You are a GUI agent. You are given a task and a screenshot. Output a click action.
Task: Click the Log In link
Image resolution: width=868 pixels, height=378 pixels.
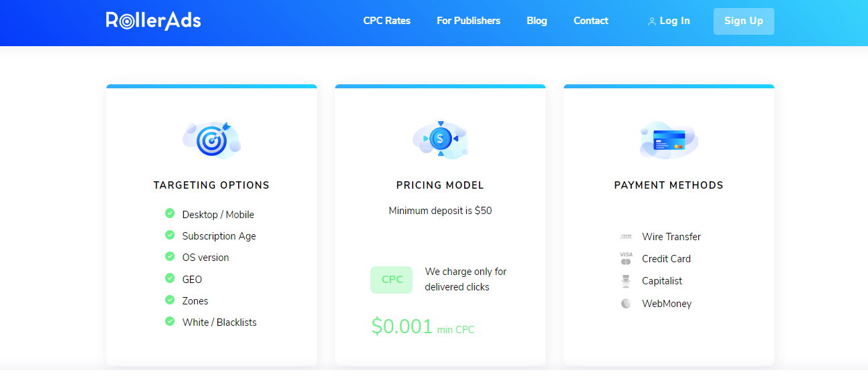(x=674, y=21)
